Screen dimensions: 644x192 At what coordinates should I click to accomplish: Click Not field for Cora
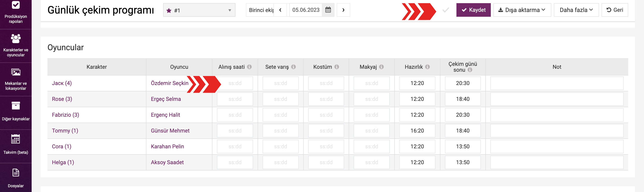click(557, 147)
